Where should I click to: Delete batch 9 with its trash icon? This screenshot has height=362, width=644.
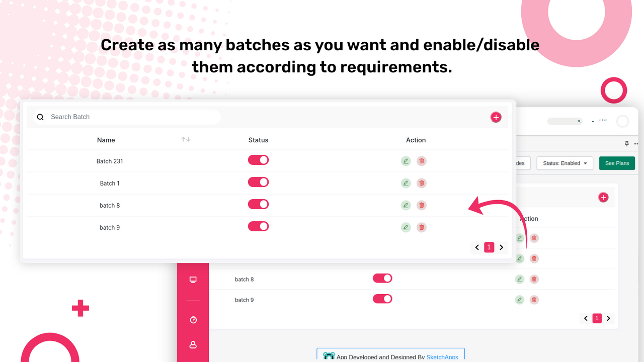[421, 227]
